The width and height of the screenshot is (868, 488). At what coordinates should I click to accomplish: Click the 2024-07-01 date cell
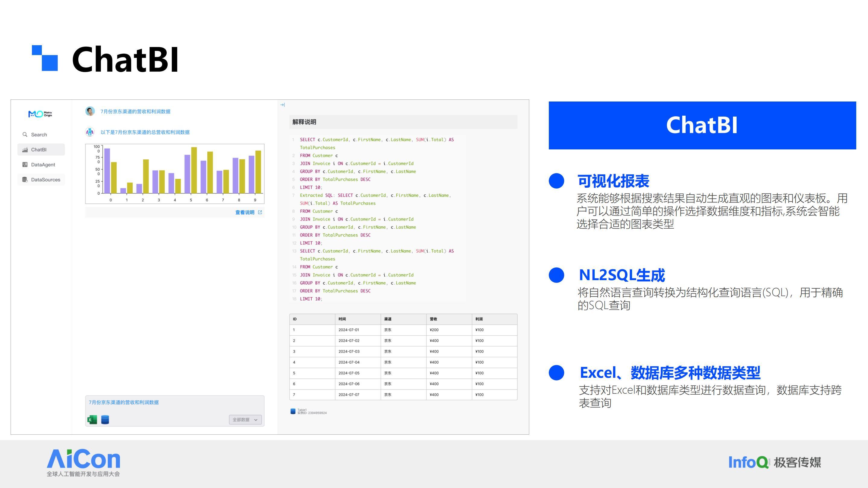[x=358, y=330]
